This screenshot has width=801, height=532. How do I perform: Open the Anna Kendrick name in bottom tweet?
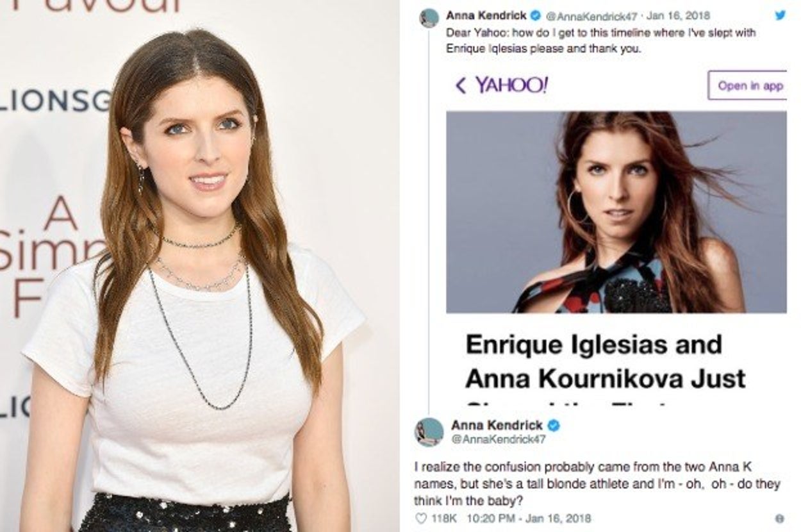[x=497, y=425]
